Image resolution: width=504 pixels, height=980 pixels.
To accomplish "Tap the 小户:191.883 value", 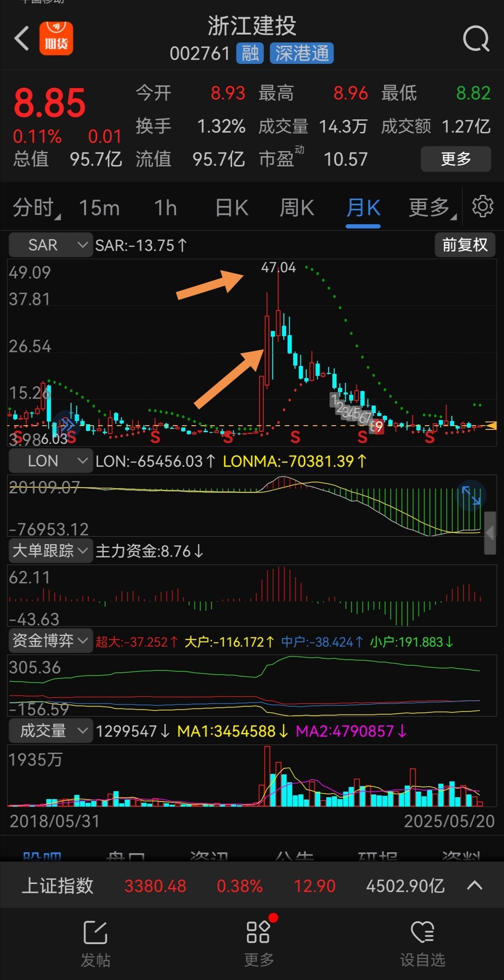I will (x=412, y=642).
